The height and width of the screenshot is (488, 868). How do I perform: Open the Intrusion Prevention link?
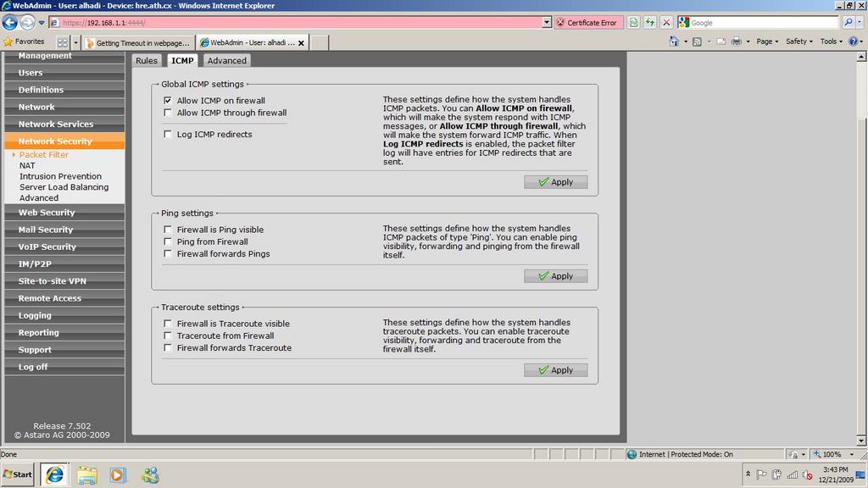(60, 176)
